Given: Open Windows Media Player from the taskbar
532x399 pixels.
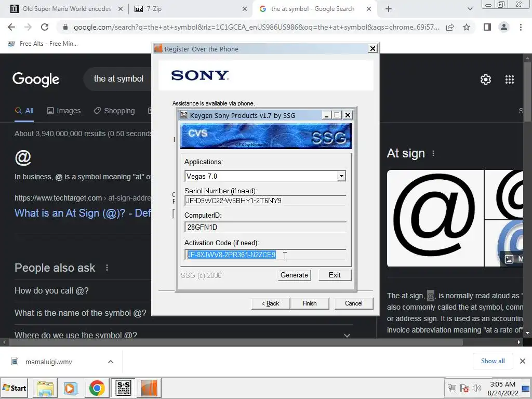Looking at the screenshot, I should coord(71,388).
